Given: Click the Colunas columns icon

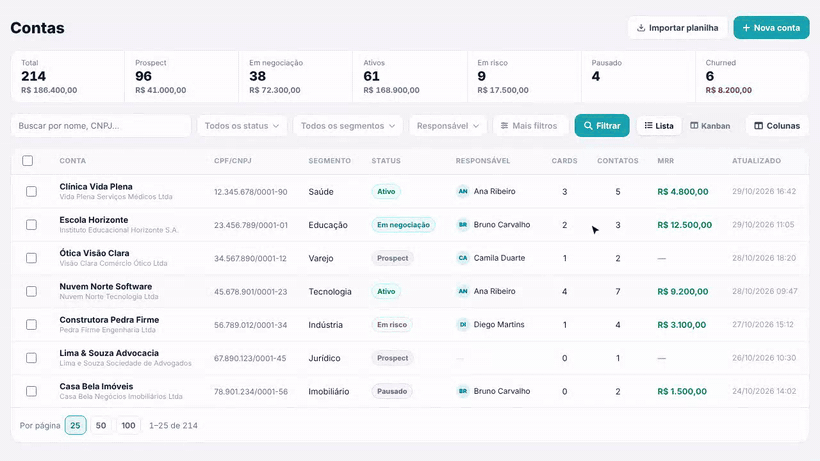Looking at the screenshot, I should [x=758, y=125].
